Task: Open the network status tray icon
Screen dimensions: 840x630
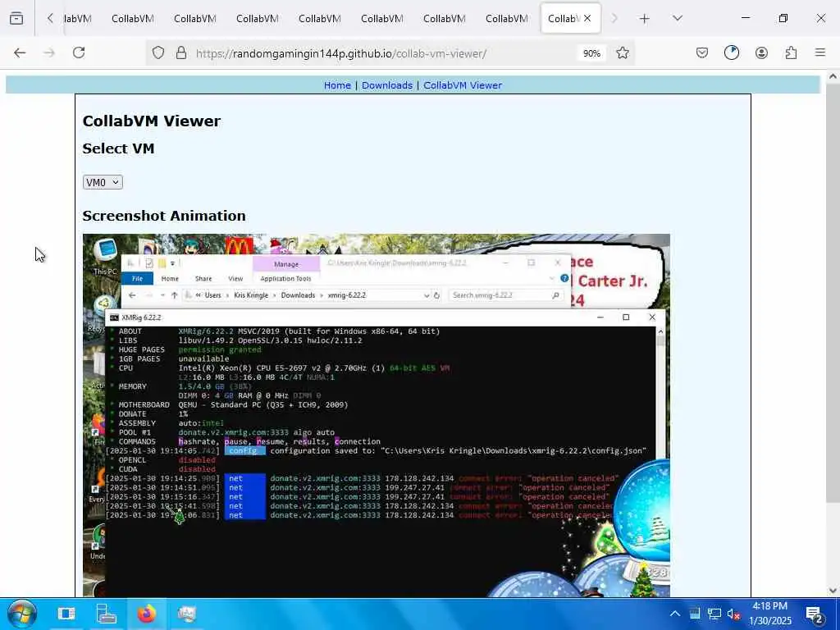Action: tap(714, 614)
